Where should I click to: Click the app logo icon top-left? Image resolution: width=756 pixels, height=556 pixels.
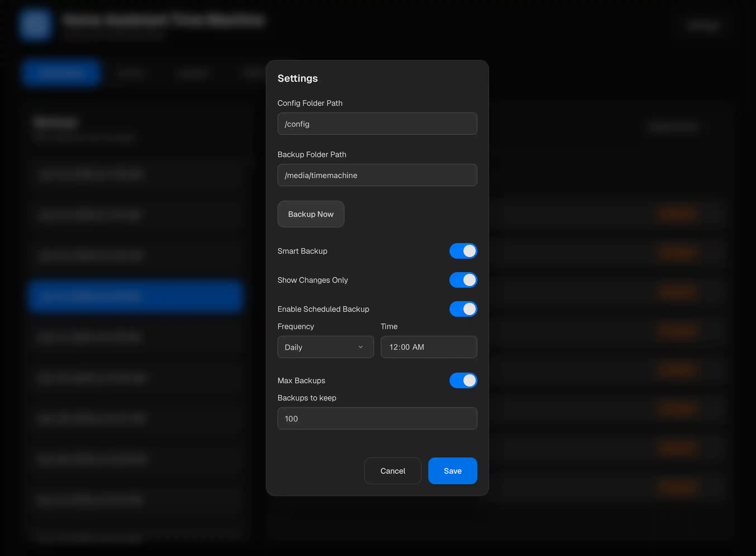coord(35,24)
